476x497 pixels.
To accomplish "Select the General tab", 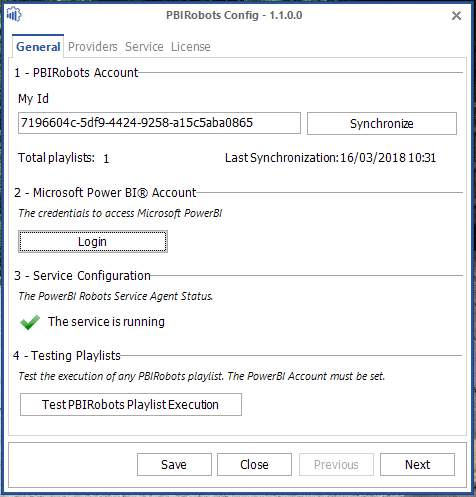I will click(38, 47).
